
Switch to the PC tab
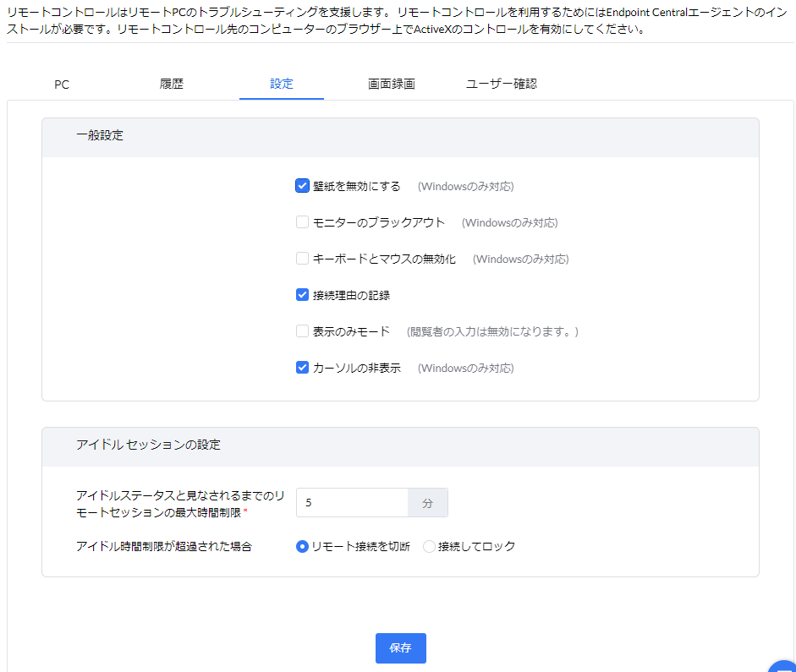(x=62, y=84)
